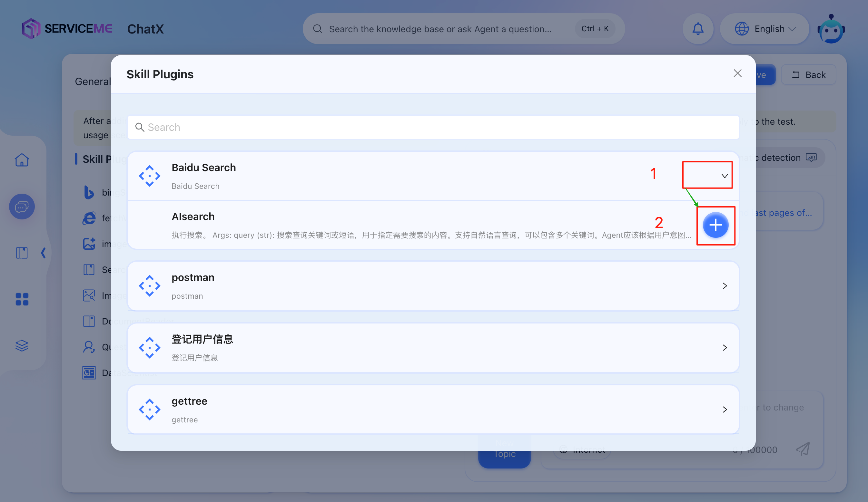Click the Skill Plugins dialog title

[x=160, y=74]
